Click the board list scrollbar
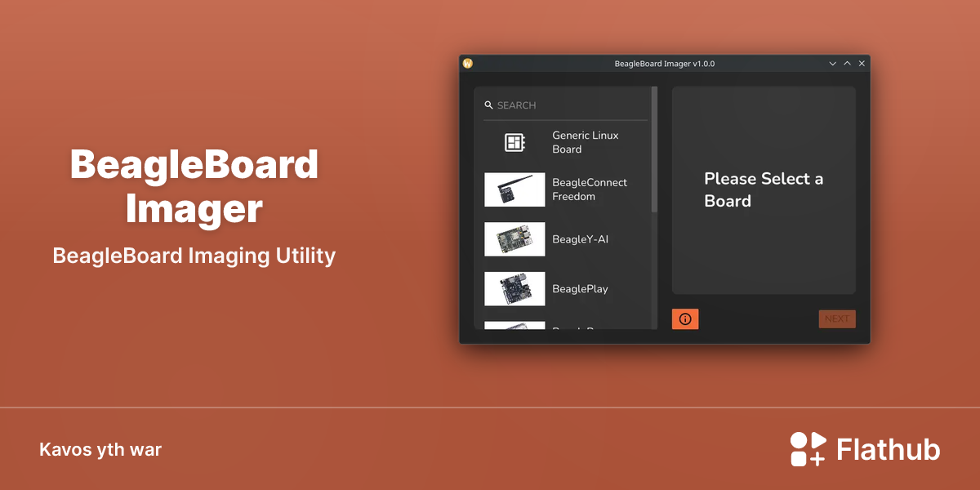The height and width of the screenshot is (490, 980). tap(654, 149)
